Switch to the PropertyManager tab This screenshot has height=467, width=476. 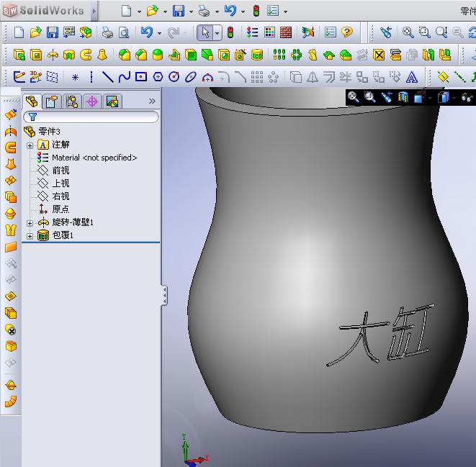tap(51, 101)
